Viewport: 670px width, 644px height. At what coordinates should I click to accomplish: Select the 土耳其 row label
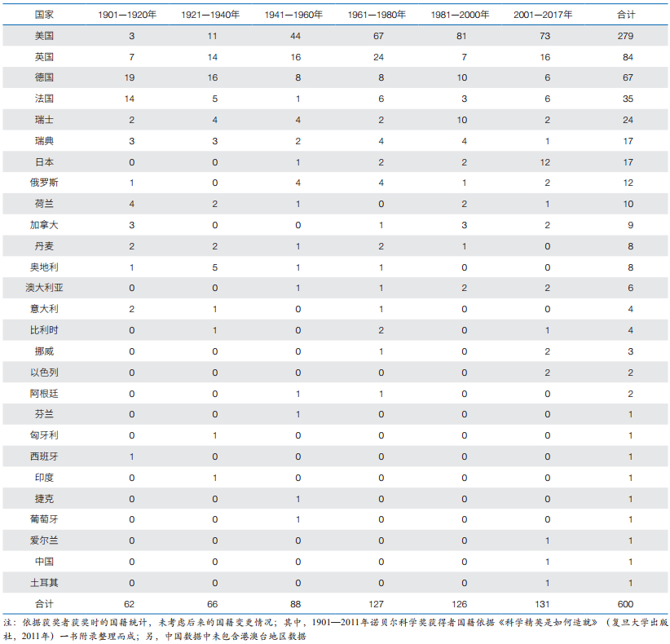[44, 583]
